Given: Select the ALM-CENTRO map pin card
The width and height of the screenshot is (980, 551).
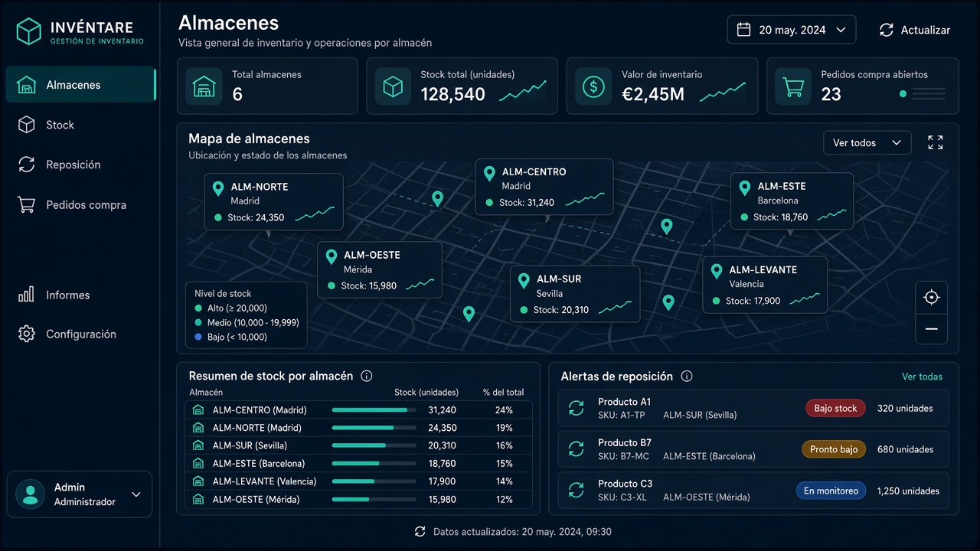Looking at the screenshot, I should tap(544, 187).
